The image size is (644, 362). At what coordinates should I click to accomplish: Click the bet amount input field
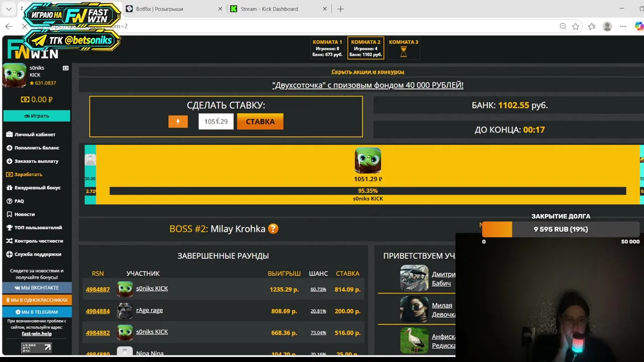pos(216,122)
